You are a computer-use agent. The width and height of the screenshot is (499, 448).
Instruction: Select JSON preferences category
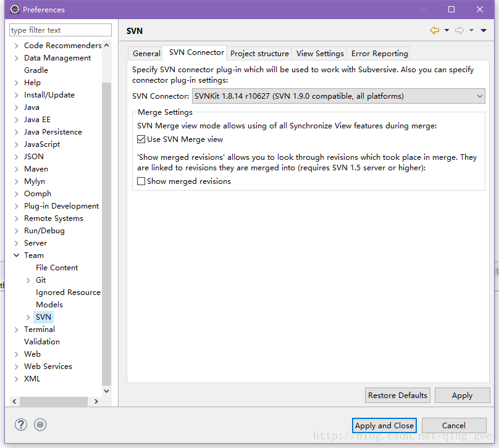34,157
